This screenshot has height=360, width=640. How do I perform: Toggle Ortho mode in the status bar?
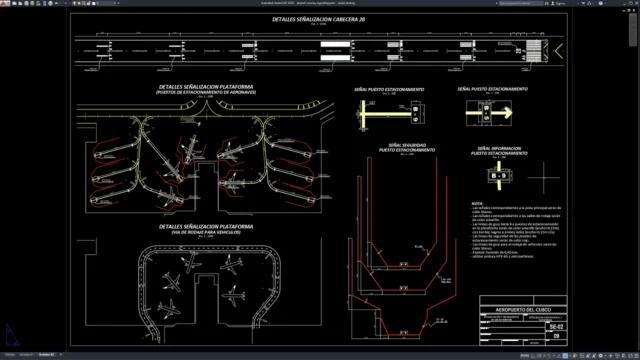tap(532, 356)
